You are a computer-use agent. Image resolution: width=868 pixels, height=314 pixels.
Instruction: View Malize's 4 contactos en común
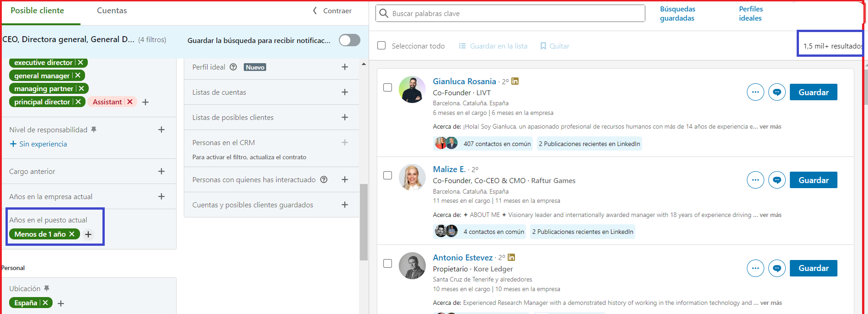tap(479, 232)
